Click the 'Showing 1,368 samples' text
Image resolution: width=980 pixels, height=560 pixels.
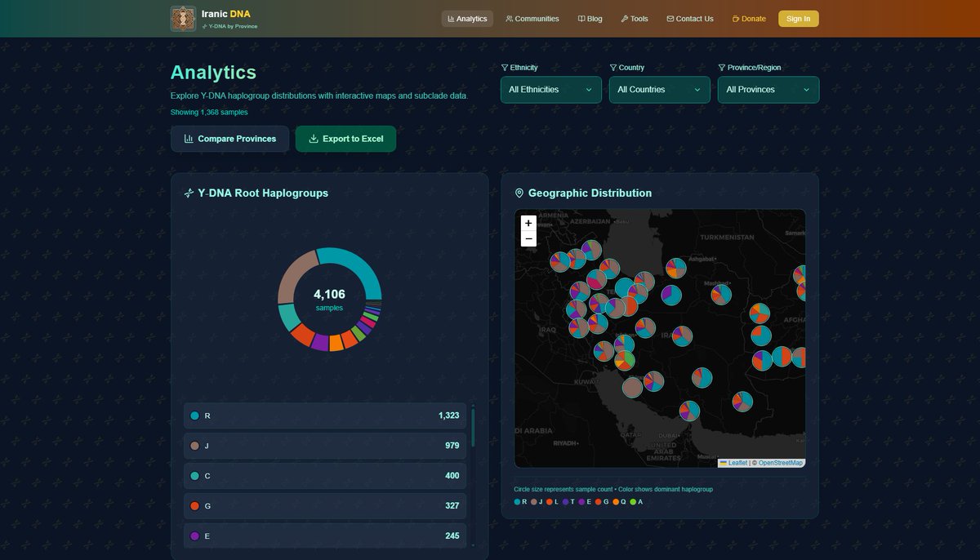(209, 112)
